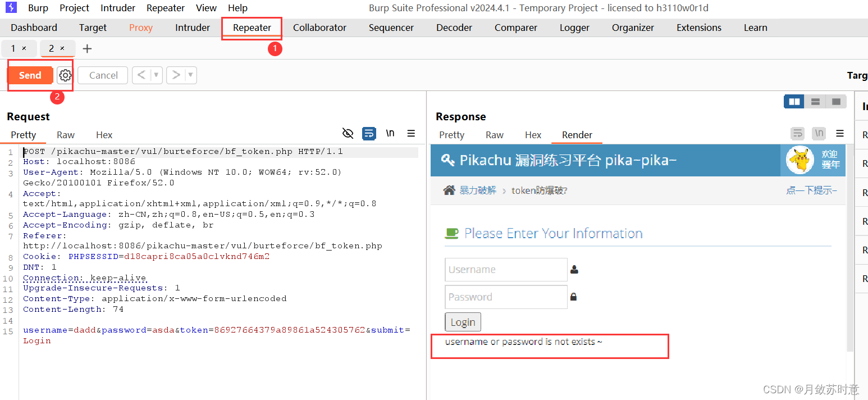Click lock icon beside Password field
Viewport: 868px width, 400px height.
click(x=573, y=297)
